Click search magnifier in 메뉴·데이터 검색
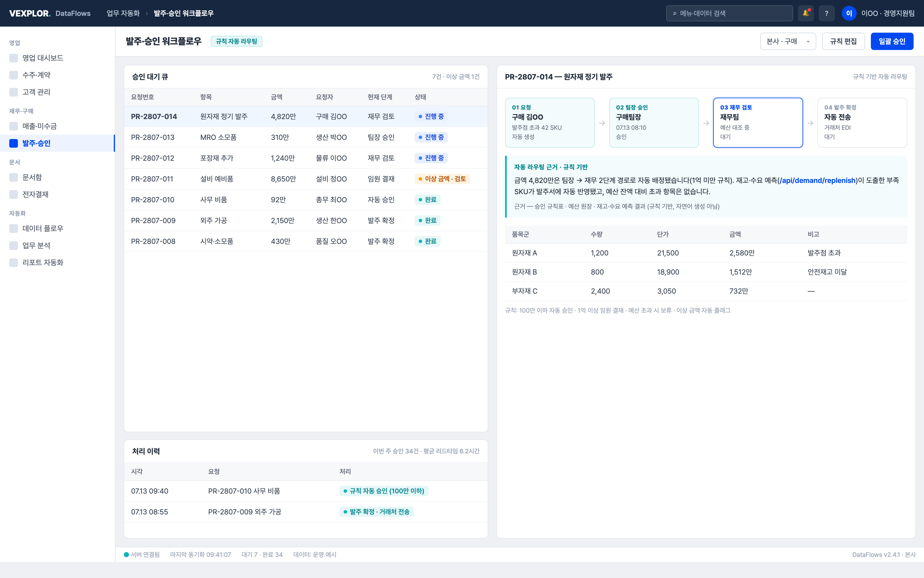Screen dimensions: 924x578 click(x=675, y=14)
